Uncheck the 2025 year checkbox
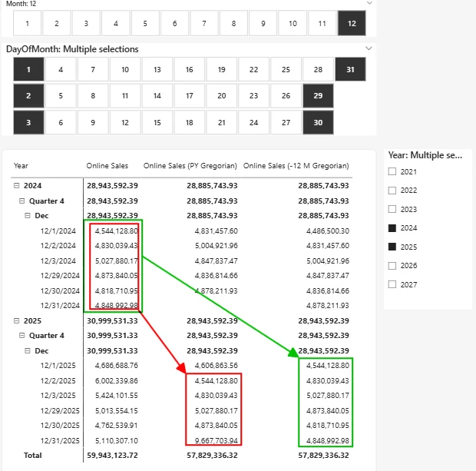The image size is (476, 471). coord(392,247)
